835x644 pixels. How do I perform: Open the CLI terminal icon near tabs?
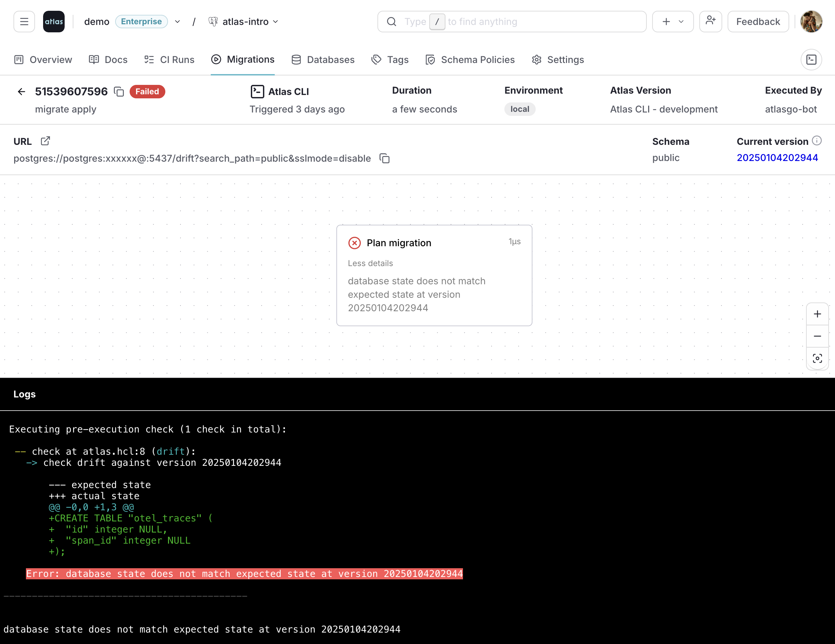click(811, 60)
